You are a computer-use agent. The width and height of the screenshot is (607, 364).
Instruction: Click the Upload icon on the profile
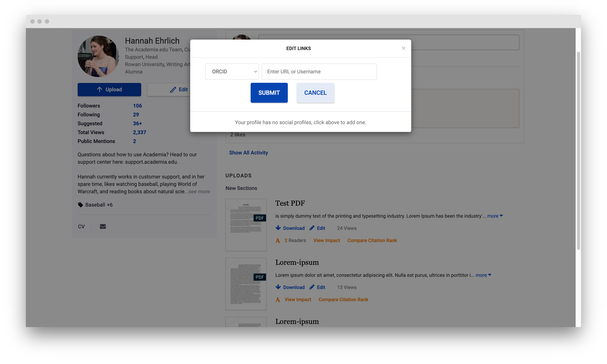(x=100, y=89)
